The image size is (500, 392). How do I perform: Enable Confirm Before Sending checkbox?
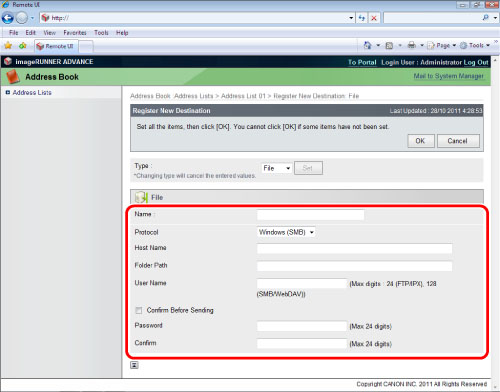[139, 310]
